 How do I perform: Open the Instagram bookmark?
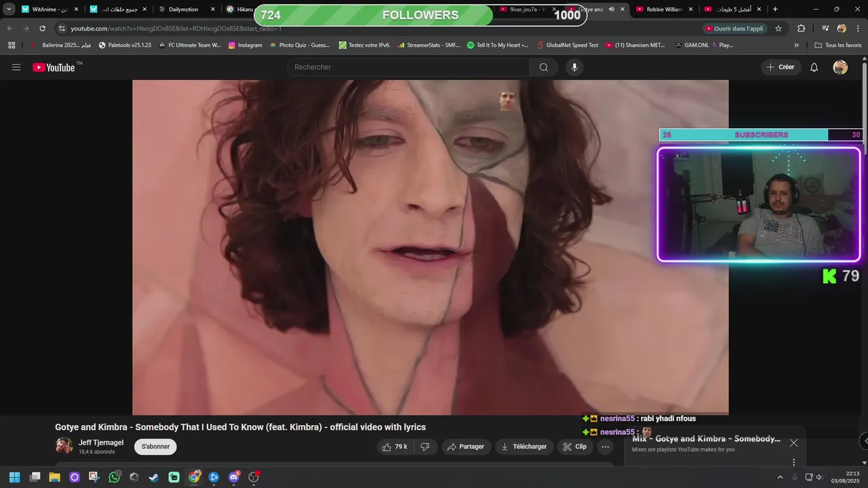tap(245, 45)
